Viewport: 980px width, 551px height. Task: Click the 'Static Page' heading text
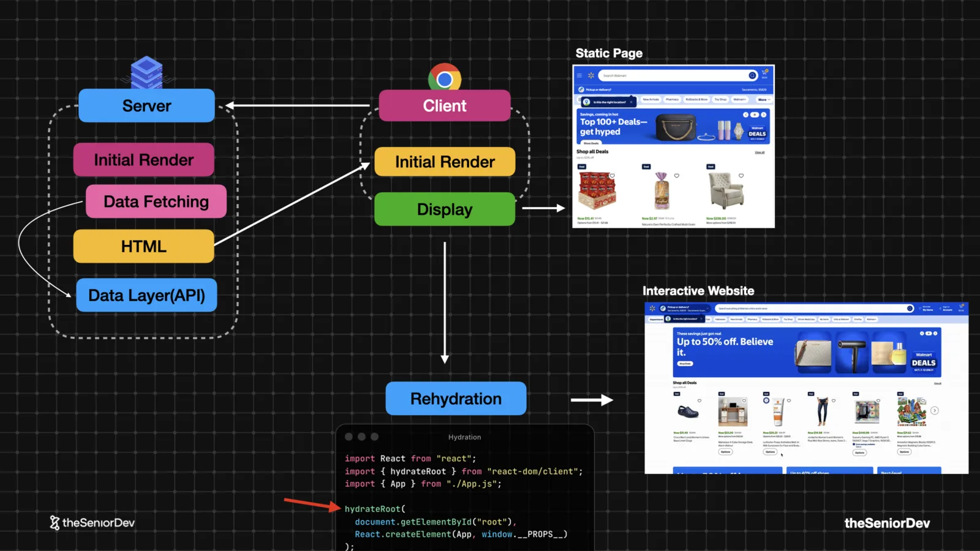[609, 53]
